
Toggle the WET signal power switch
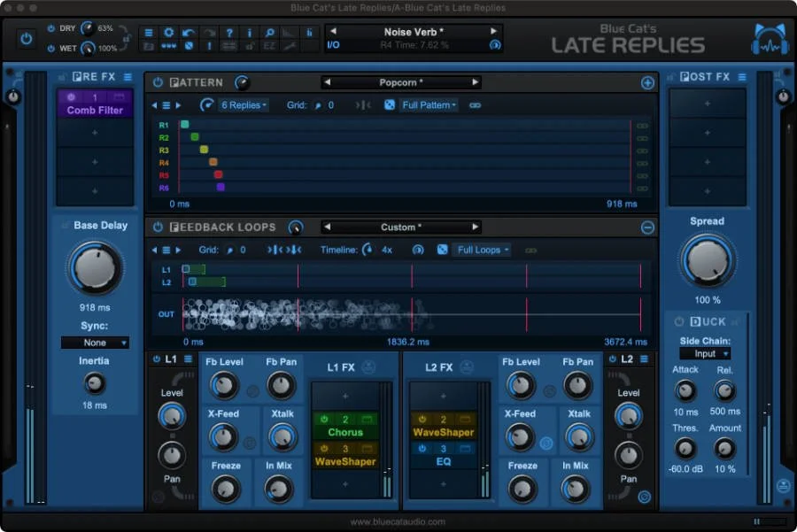(x=50, y=49)
